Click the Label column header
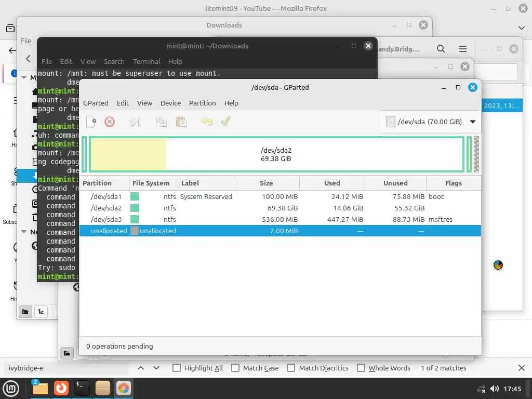Screen dimensions: 532x399 pyautogui.click(x=206, y=183)
